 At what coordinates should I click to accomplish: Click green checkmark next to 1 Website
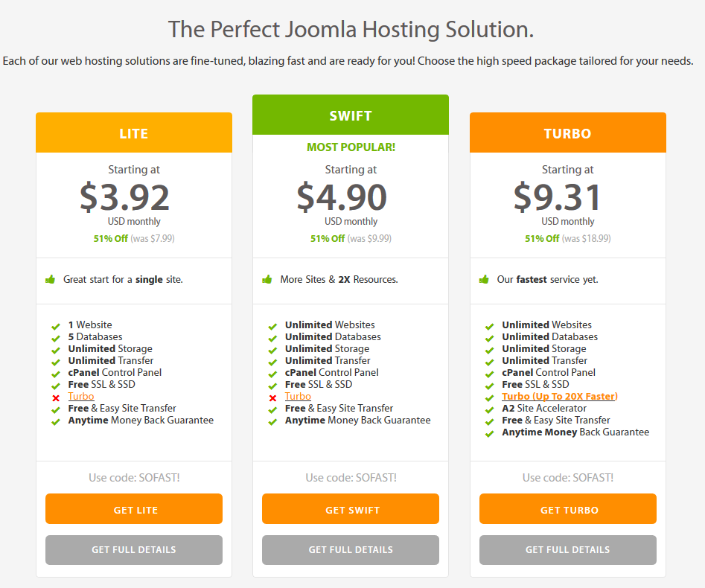tap(56, 326)
